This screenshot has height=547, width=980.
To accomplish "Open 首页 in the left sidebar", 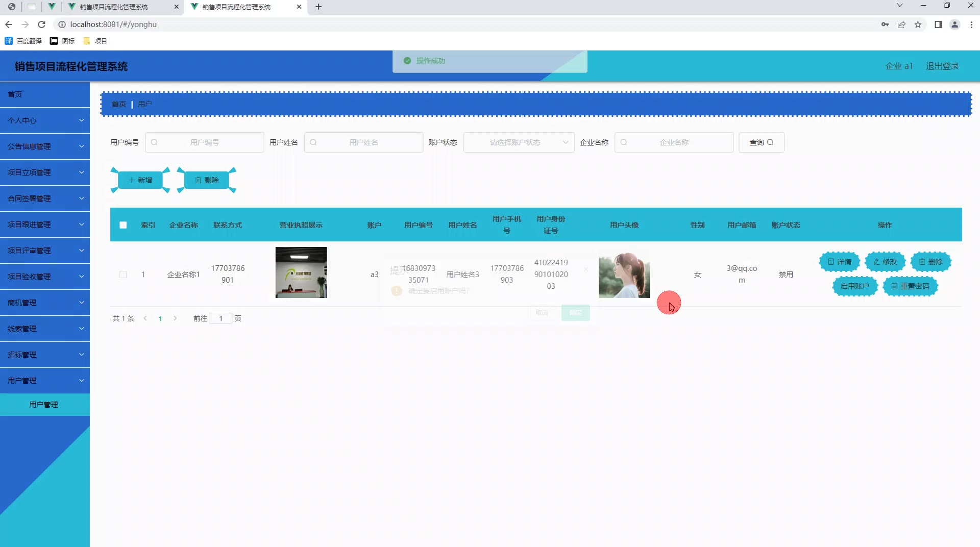I will tap(45, 94).
